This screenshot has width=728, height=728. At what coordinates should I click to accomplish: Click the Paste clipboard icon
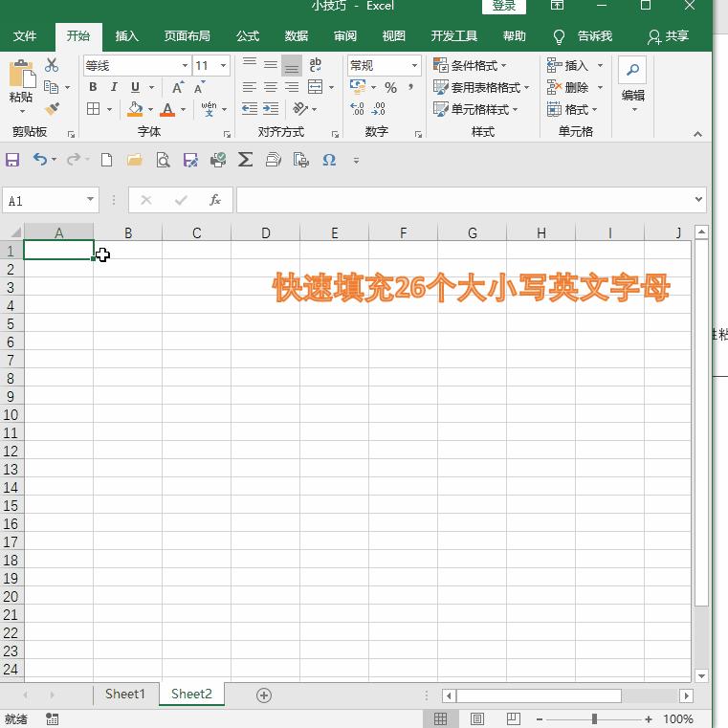click(21, 74)
